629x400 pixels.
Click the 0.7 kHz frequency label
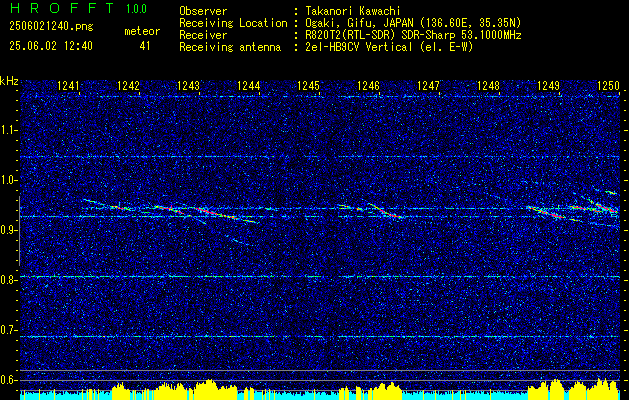tap(9, 330)
